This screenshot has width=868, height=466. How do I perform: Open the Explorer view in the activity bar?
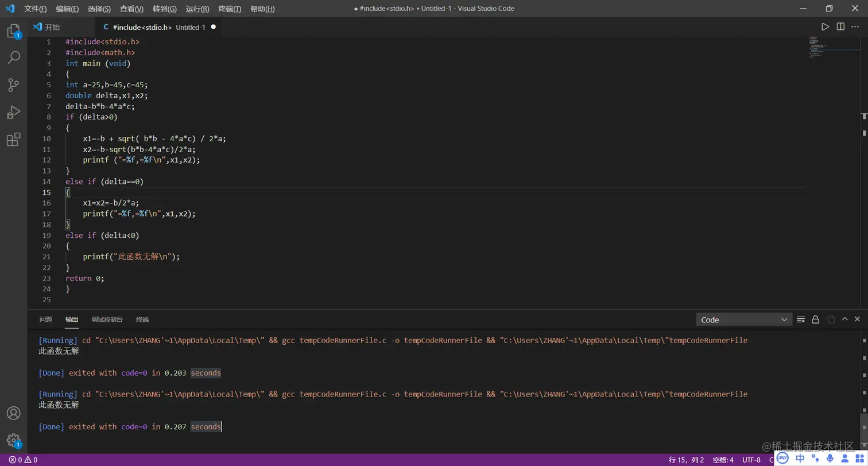pos(13,31)
